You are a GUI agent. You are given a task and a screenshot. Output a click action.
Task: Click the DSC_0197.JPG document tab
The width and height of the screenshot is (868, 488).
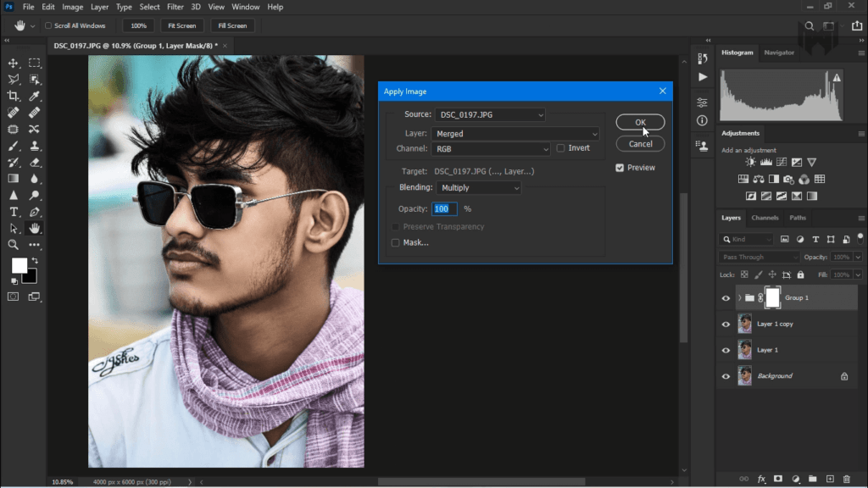coord(136,46)
